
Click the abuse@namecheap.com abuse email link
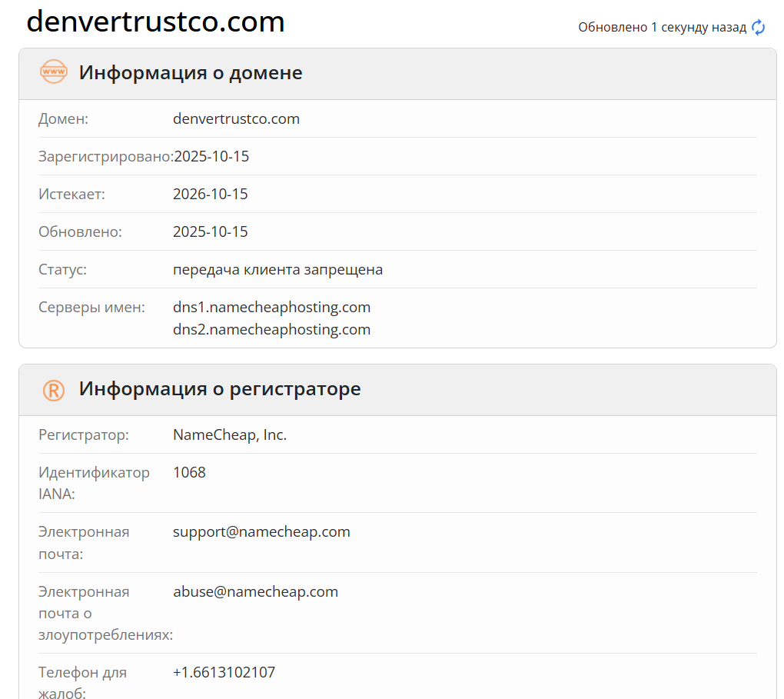click(256, 591)
